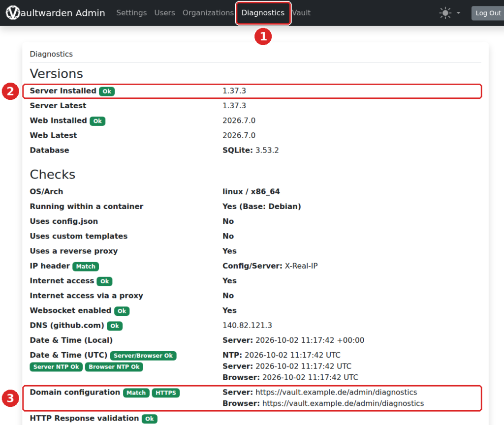Click the Server/Browser Ok badge
The image size is (504, 425).
tap(143, 356)
